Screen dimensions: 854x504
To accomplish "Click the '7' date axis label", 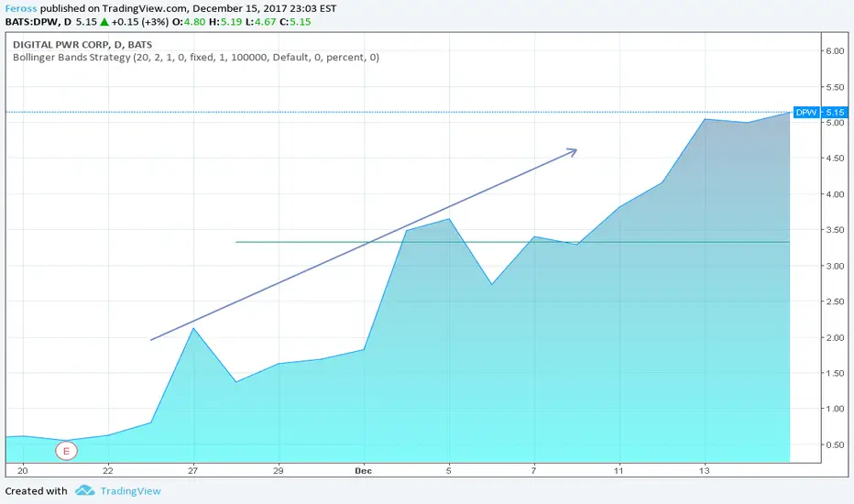I will (533, 471).
